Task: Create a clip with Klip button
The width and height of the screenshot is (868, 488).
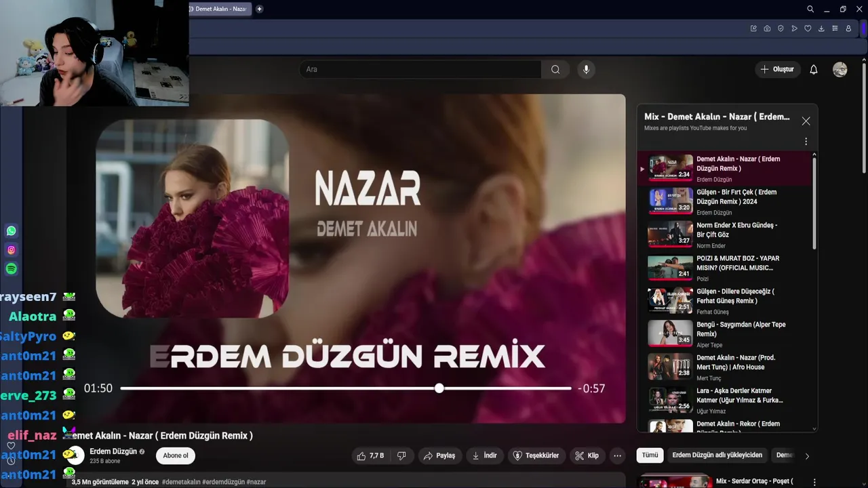Action: pos(587,455)
